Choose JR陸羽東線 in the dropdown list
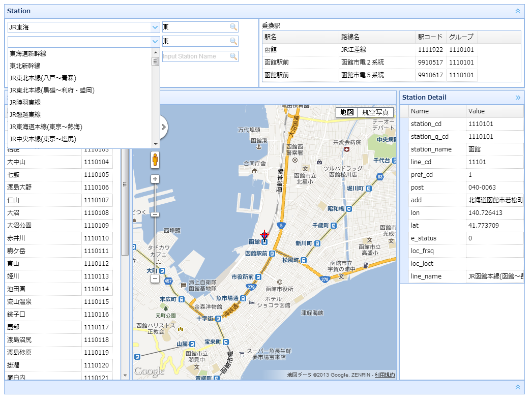Screen dimensions: 532x403 click(x=25, y=102)
